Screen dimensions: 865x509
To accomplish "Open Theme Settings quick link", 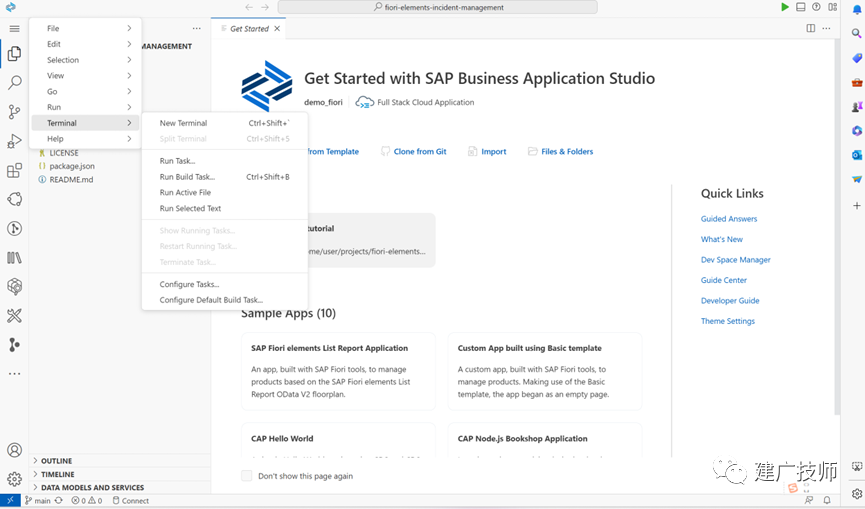I will coord(728,321).
